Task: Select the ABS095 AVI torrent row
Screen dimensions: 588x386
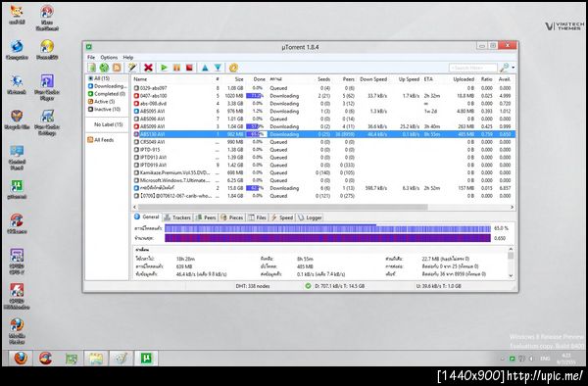Action: [324, 112]
